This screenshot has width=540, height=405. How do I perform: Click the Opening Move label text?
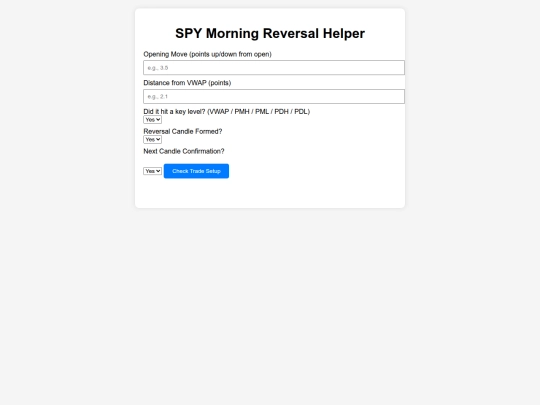(207, 54)
